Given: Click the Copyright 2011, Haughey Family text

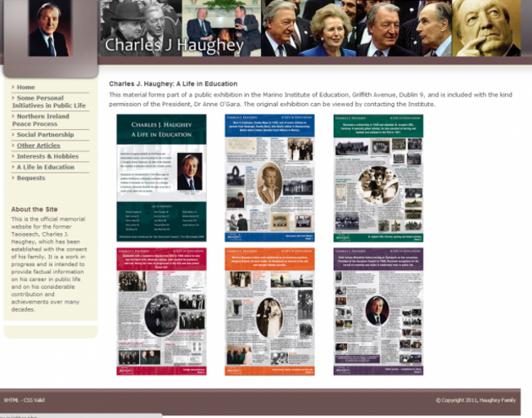Looking at the screenshot, I should pos(476,400).
